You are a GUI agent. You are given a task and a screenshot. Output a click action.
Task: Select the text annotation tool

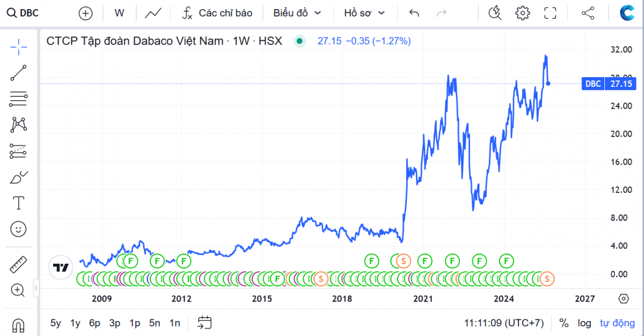(18, 203)
